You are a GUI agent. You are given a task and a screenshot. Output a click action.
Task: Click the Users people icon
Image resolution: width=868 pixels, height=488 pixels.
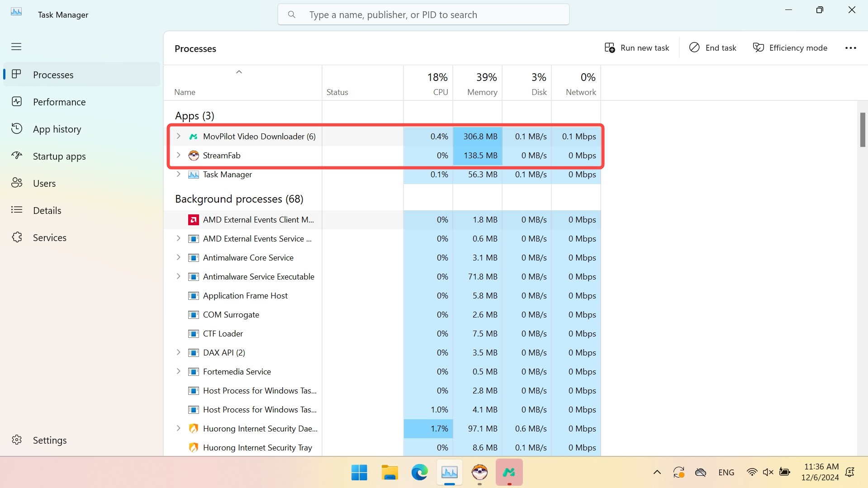17,183
